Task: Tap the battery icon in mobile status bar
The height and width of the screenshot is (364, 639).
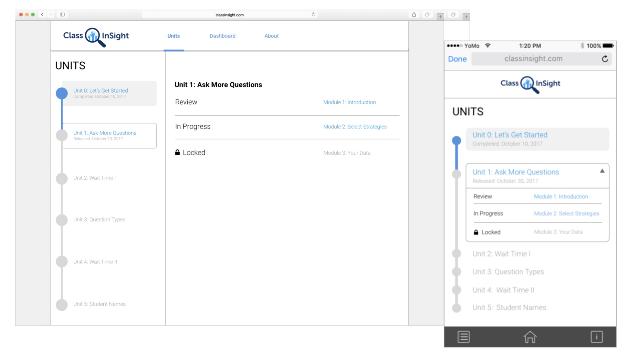Action: coord(608,46)
